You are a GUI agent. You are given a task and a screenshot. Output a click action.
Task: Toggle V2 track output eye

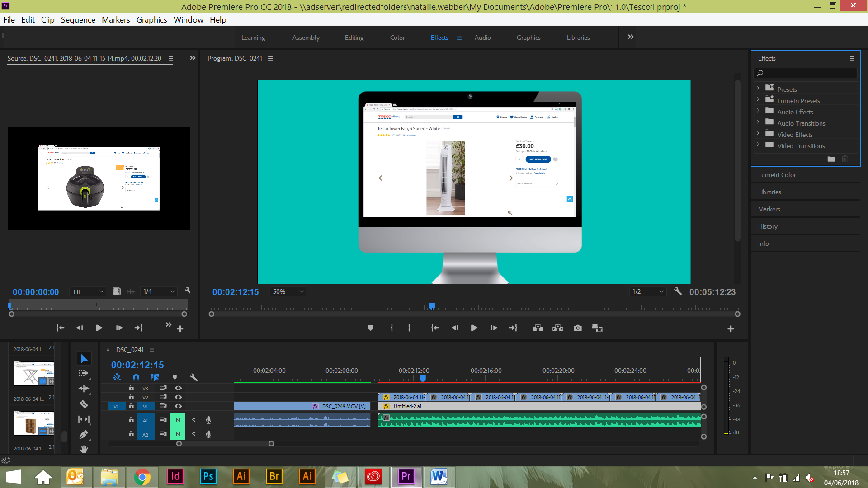click(x=179, y=397)
